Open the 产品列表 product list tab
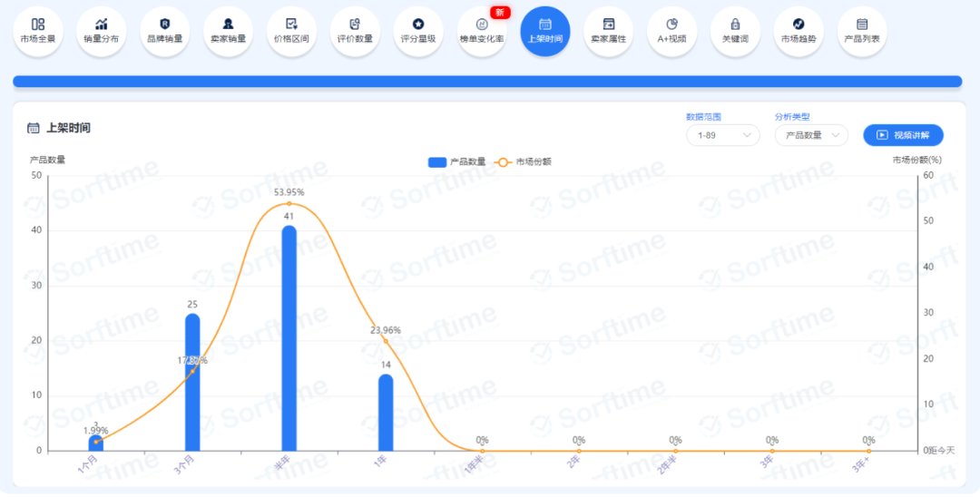Screen dimensions: 980x497 pyautogui.click(x=863, y=32)
